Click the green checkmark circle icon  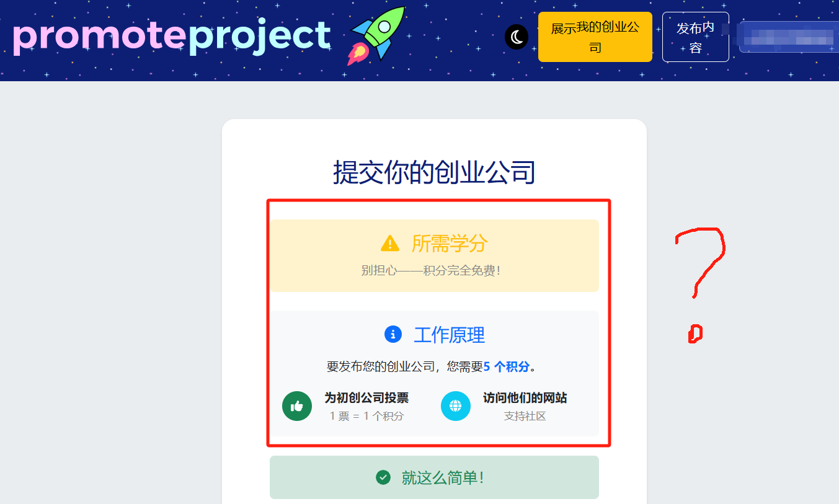click(383, 477)
